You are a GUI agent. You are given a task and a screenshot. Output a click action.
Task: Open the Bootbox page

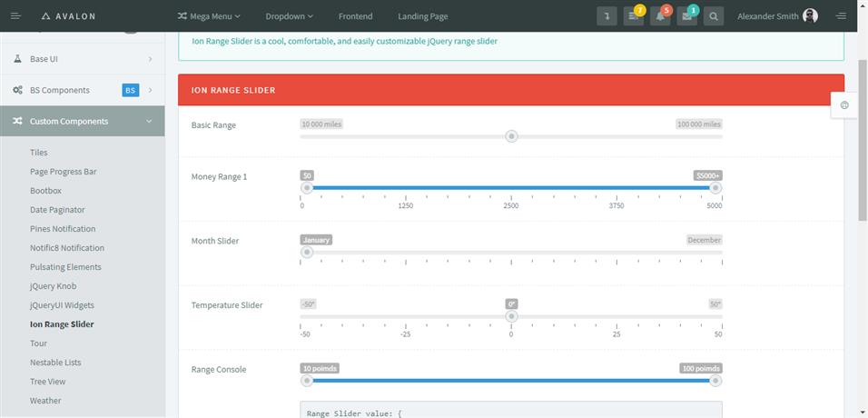[x=46, y=190]
